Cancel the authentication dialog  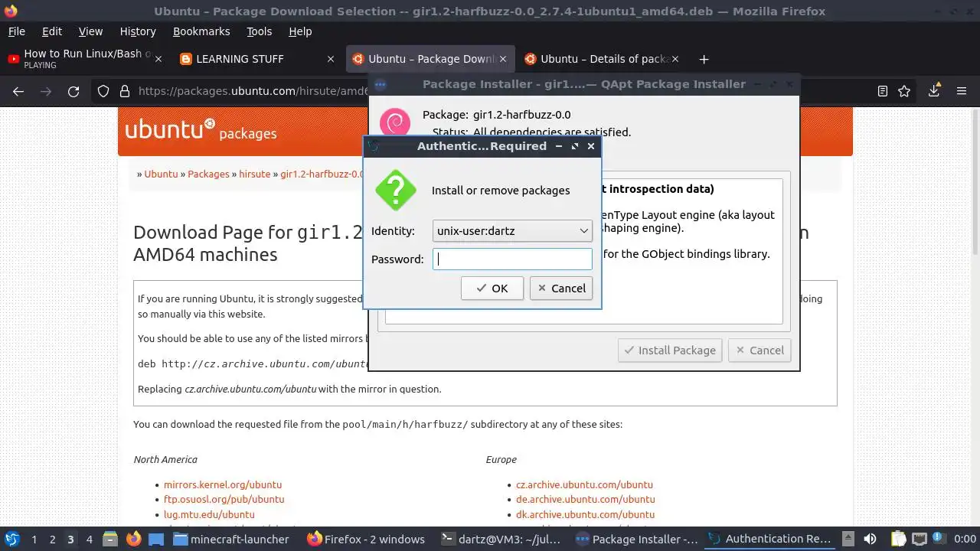click(561, 288)
